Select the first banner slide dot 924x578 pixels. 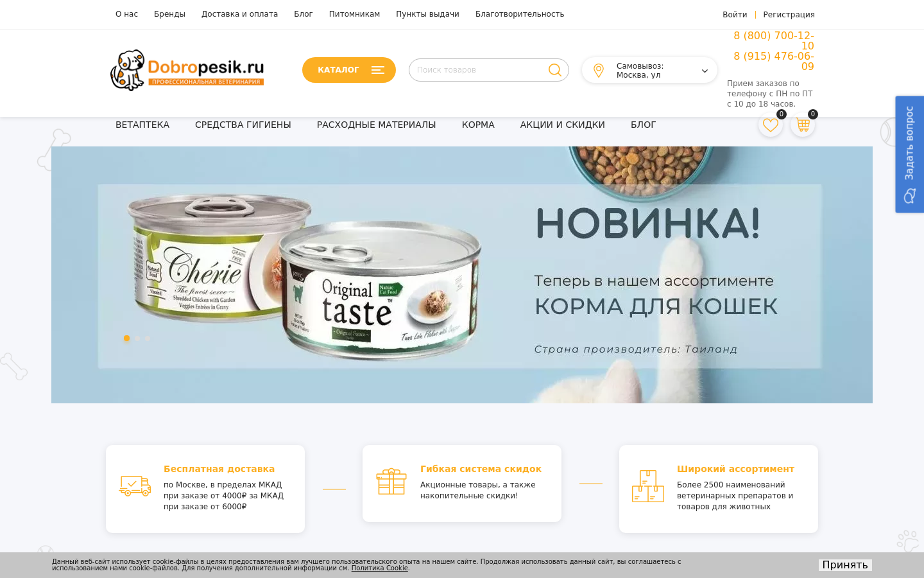(x=126, y=338)
